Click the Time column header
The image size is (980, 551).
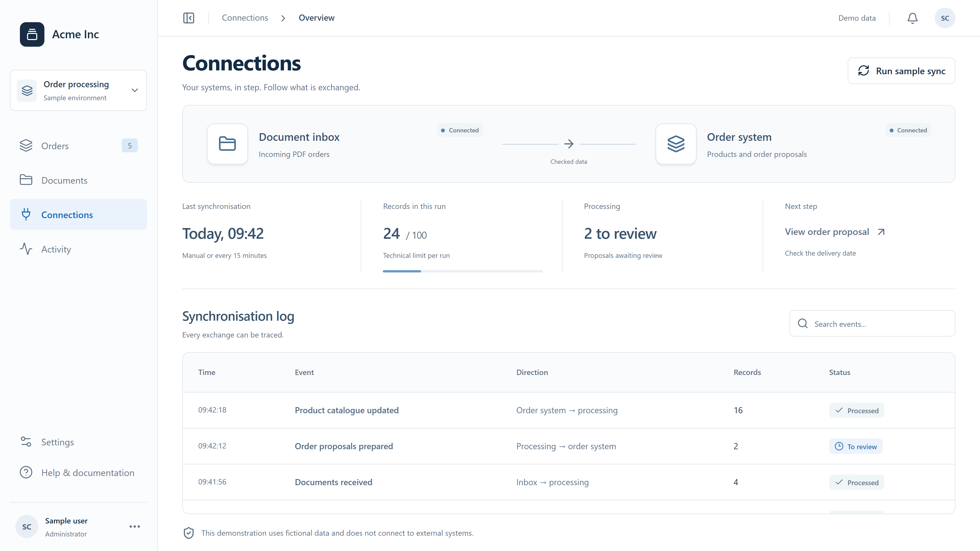[x=206, y=372]
